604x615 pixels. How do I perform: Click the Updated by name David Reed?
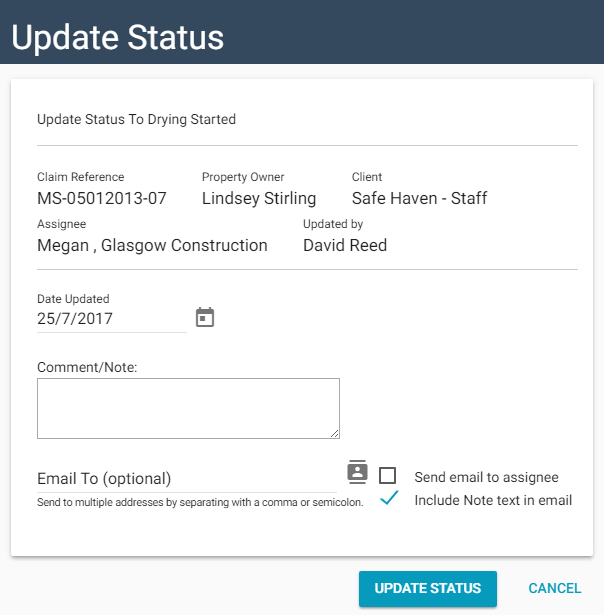coord(345,245)
